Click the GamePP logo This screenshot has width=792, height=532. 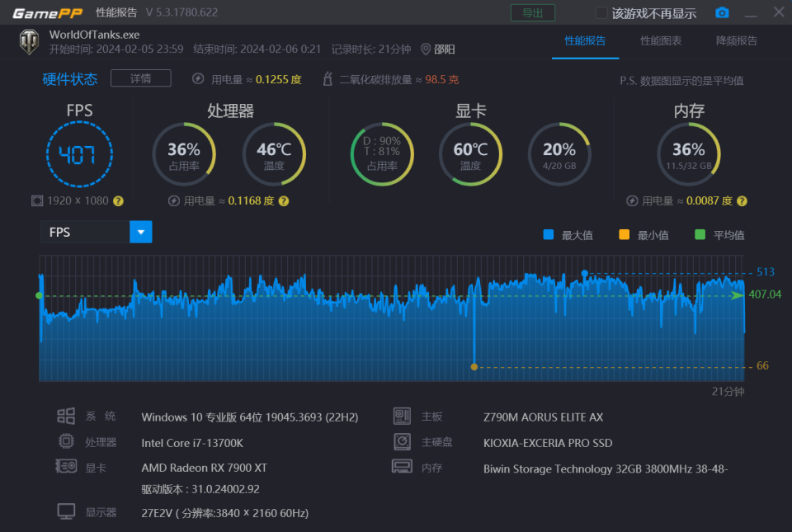click(48, 13)
